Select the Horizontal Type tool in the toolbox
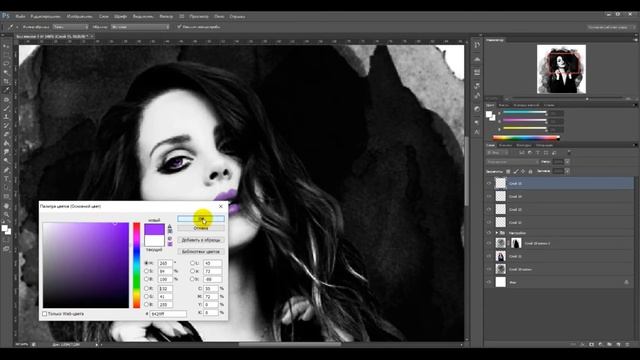 [6, 179]
